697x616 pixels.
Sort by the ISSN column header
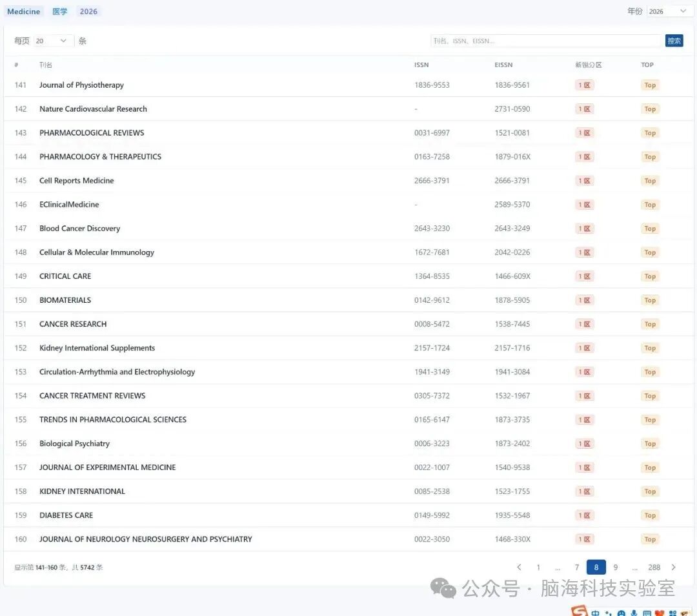click(x=421, y=65)
